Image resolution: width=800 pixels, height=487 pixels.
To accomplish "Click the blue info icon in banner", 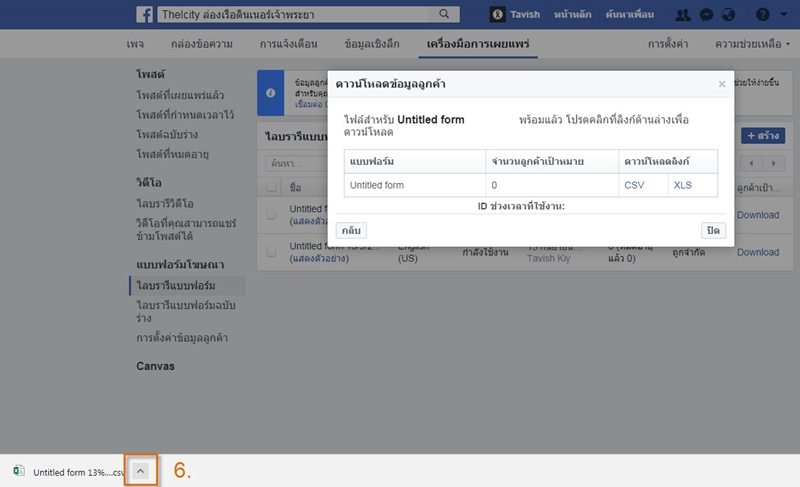I will point(270,93).
